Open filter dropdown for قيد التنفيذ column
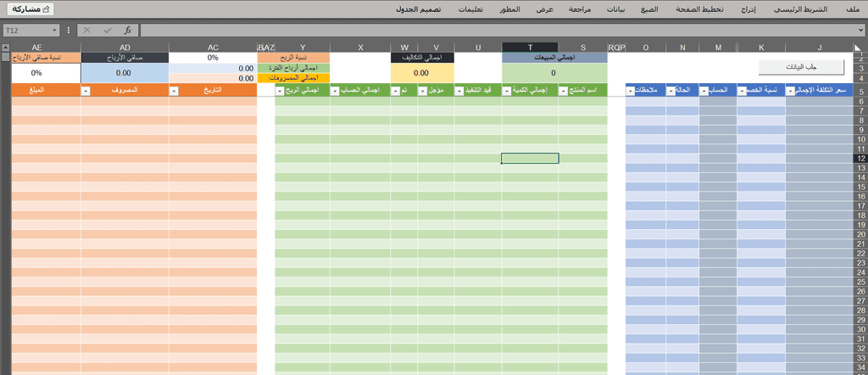 460,91
